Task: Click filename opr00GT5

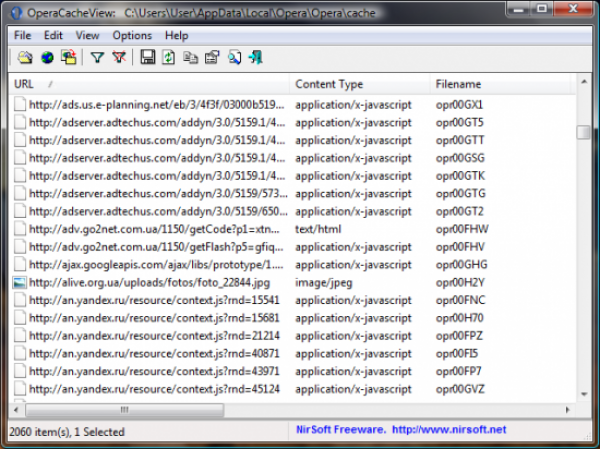Action: tap(460, 122)
